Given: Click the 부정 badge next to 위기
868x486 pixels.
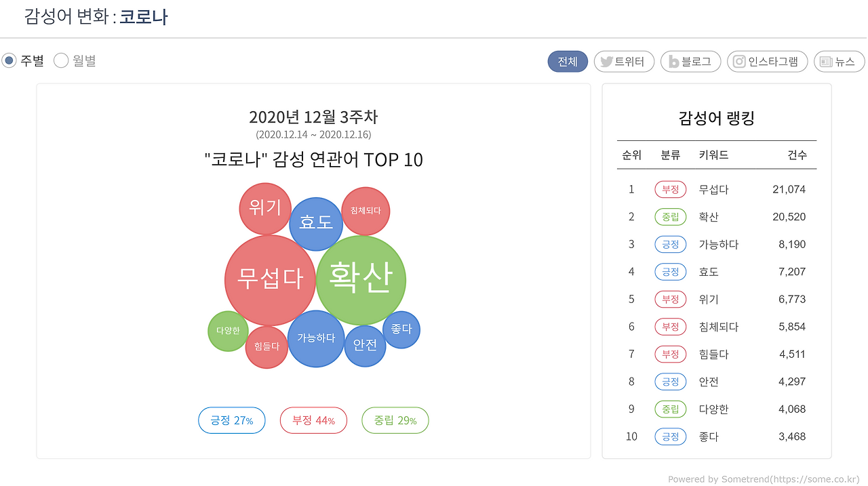Looking at the screenshot, I should (x=670, y=299).
